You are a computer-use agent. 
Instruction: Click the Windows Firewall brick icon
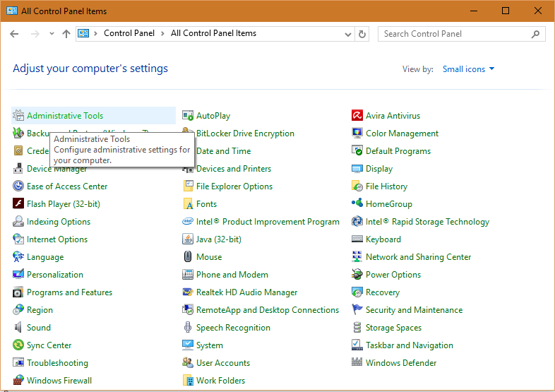pyautogui.click(x=18, y=380)
